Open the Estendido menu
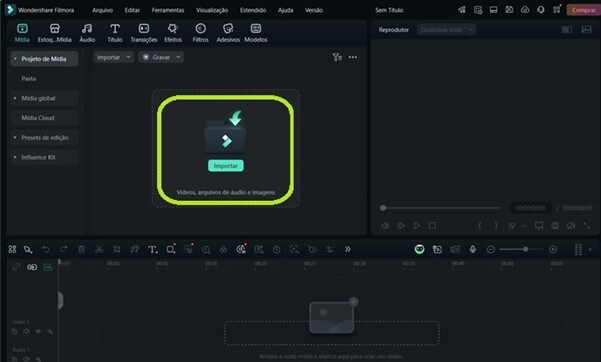Viewport: 601px width, 362px height. [253, 10]
